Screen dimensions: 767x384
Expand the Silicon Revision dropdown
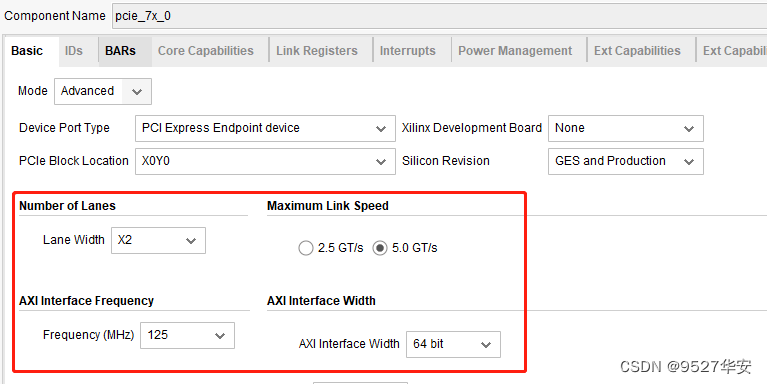[x=626, y=161]
